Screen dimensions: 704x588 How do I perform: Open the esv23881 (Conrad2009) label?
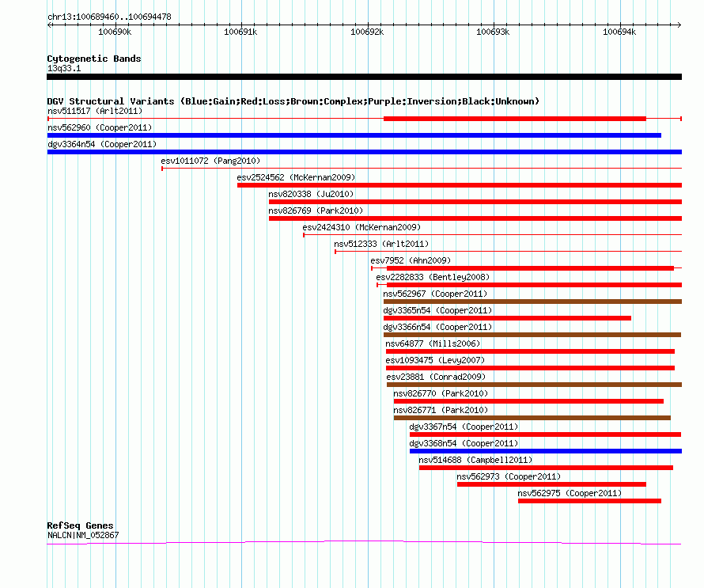(x=436, y=377)
